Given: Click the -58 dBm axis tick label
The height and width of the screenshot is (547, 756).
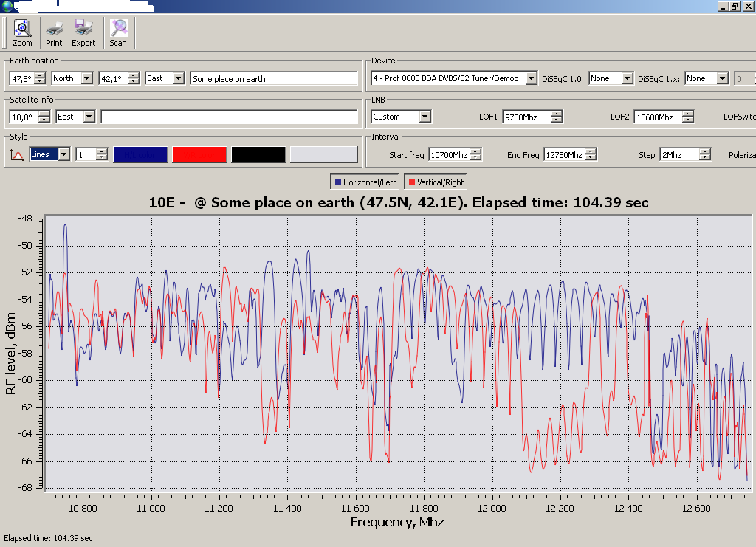Looking at the screenshot, I should [25, 354].
